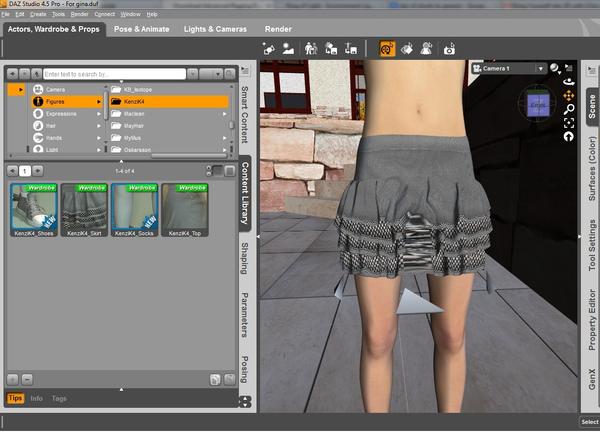
Task: Select the viewport zoom magnifier icon
Action: click(x=569, y=109)
